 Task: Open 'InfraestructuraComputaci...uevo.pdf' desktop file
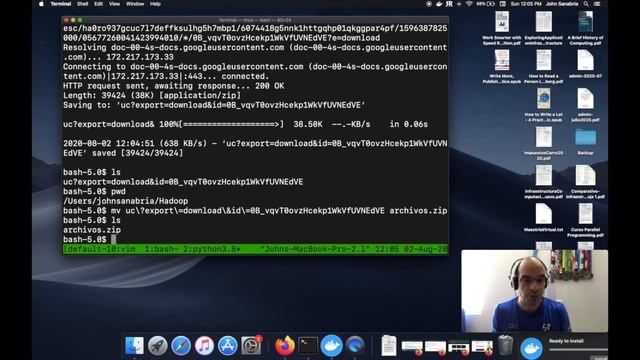tap(544, 182)
